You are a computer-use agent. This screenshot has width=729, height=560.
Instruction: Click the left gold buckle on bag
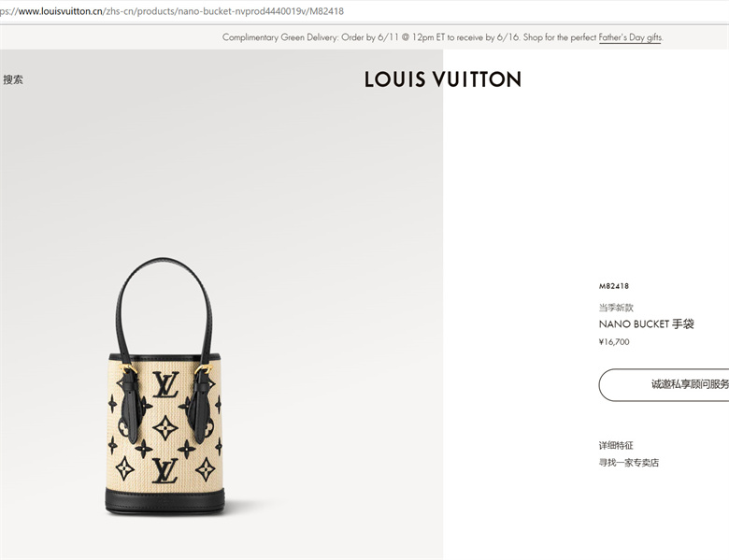click(127, 369)
